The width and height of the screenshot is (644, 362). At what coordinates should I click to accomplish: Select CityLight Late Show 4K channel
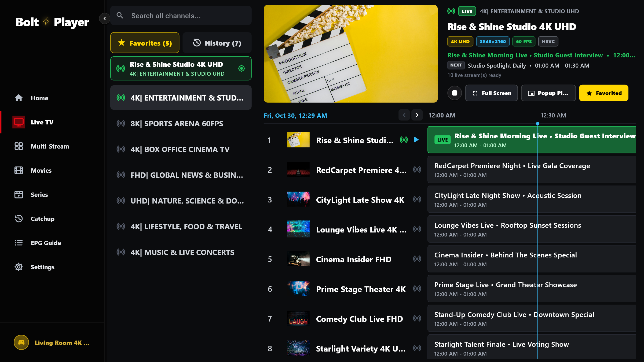click(345, 200)
